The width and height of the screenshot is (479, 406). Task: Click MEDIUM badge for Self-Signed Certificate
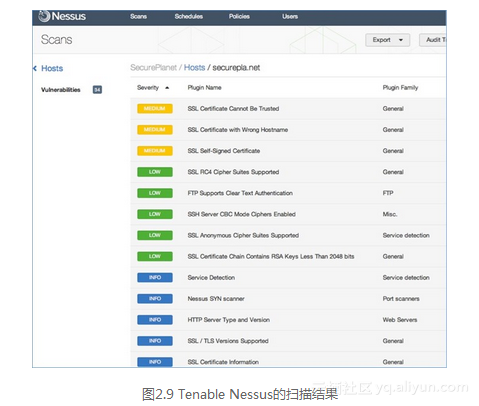click(155, 151)
